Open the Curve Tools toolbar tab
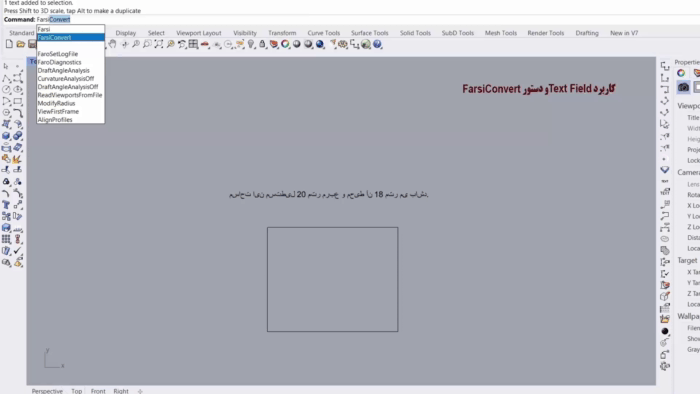 point(324,33)
